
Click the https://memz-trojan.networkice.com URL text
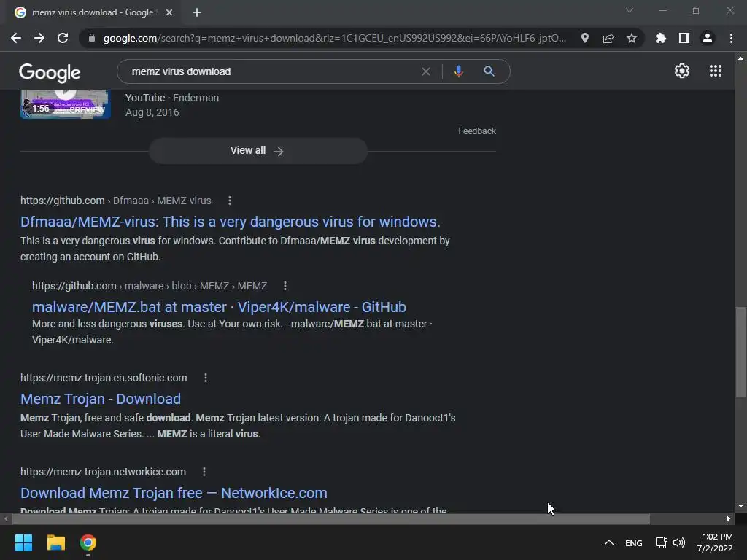(x=103, y=472)
